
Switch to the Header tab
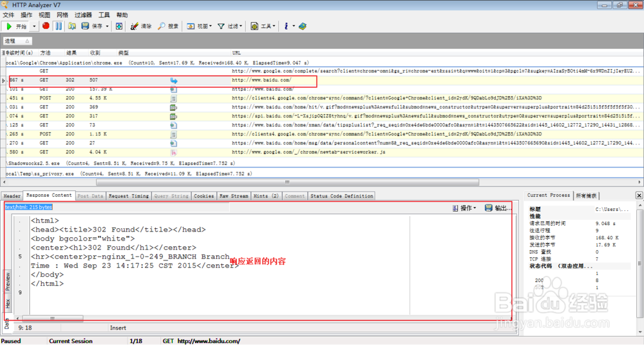[x=12, y=196]
